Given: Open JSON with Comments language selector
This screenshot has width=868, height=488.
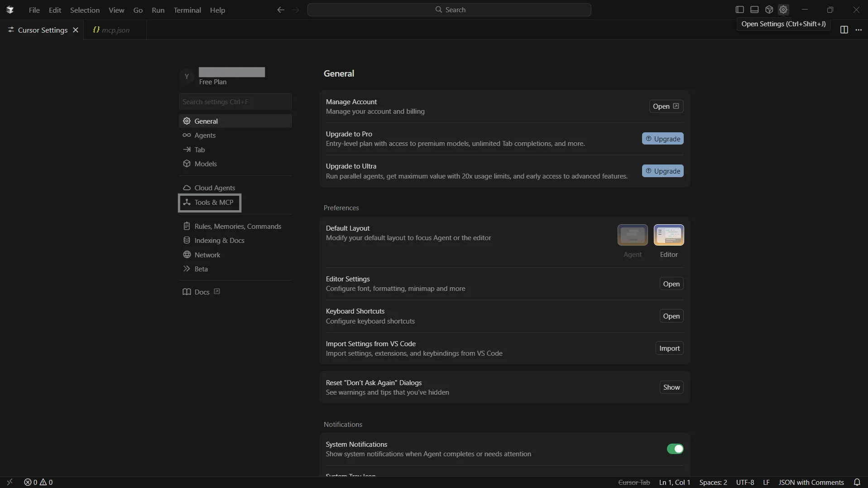Looking at the screenshot, I should click(811, 482).
